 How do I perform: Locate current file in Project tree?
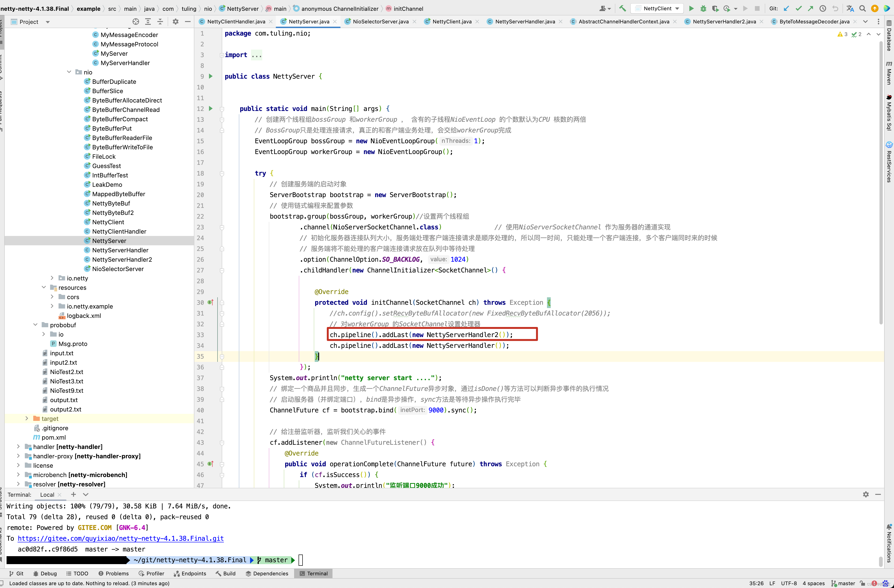[x=136, y=22]
